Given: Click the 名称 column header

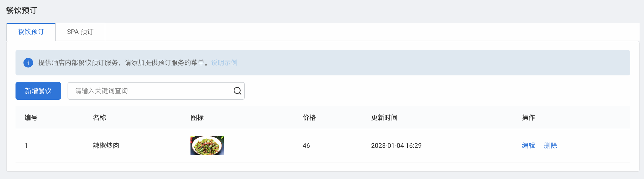Looking at the screenshot, I should (99, 118).
